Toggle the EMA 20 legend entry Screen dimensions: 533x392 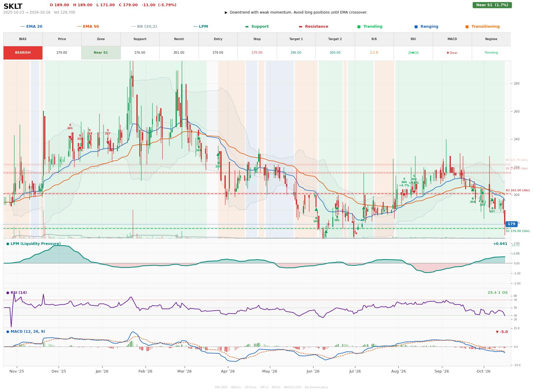31,27
